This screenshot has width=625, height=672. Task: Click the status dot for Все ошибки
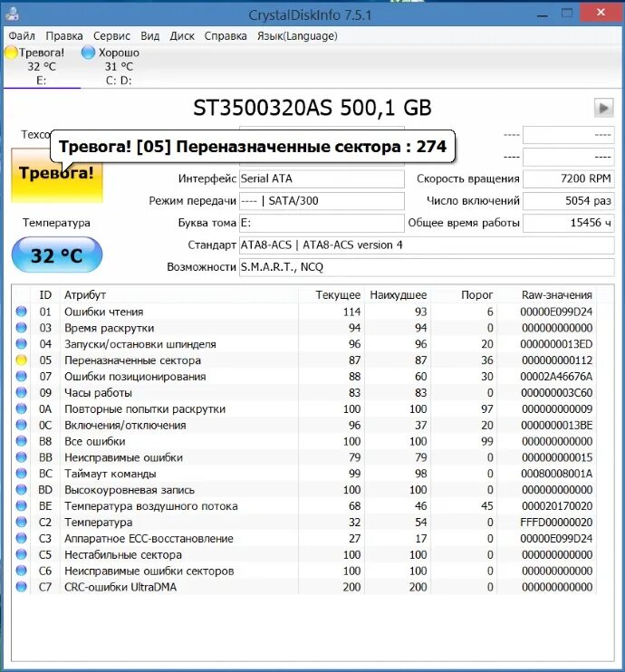coord(21,441)
